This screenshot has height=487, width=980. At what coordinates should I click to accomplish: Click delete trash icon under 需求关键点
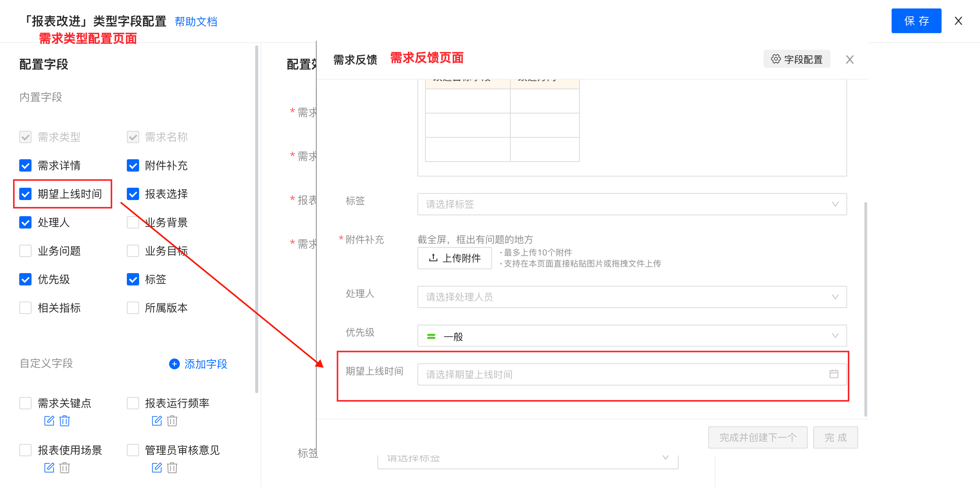(x=65, y=420)
